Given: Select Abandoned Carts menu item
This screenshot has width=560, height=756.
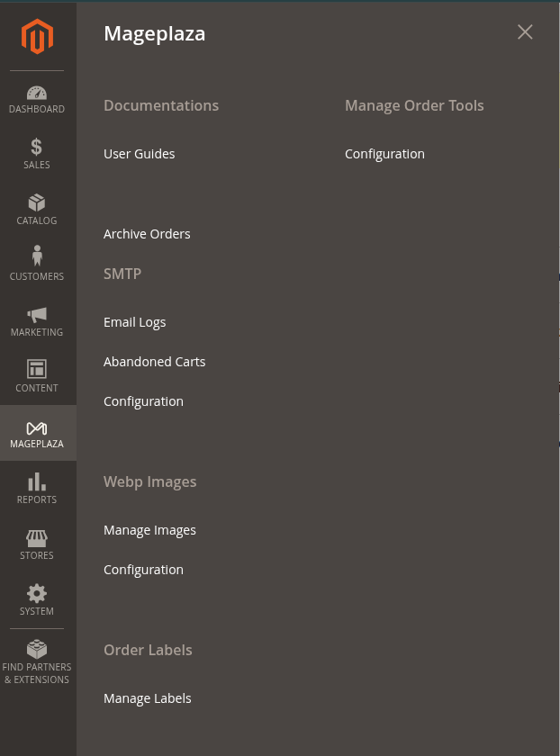Looking at the screenshot, I should [155, 362].
